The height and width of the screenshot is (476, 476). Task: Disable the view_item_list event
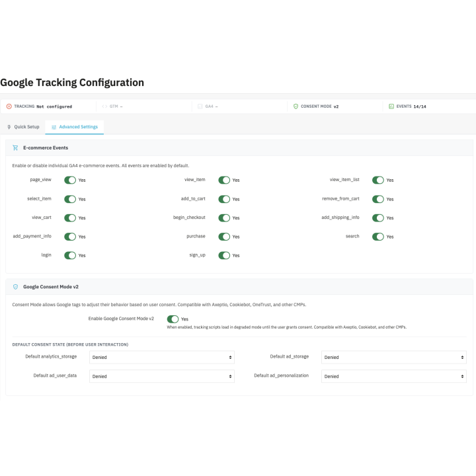click(378, 180)
